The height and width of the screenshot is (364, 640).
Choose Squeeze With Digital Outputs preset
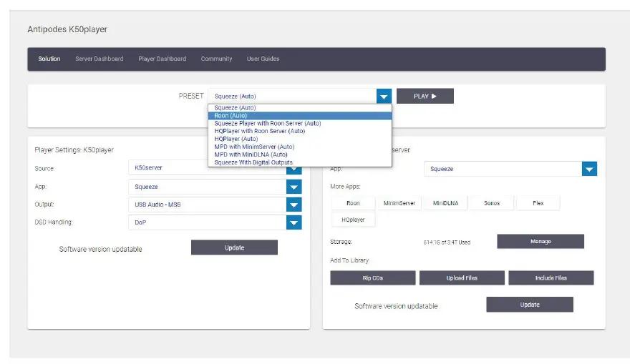299,162
